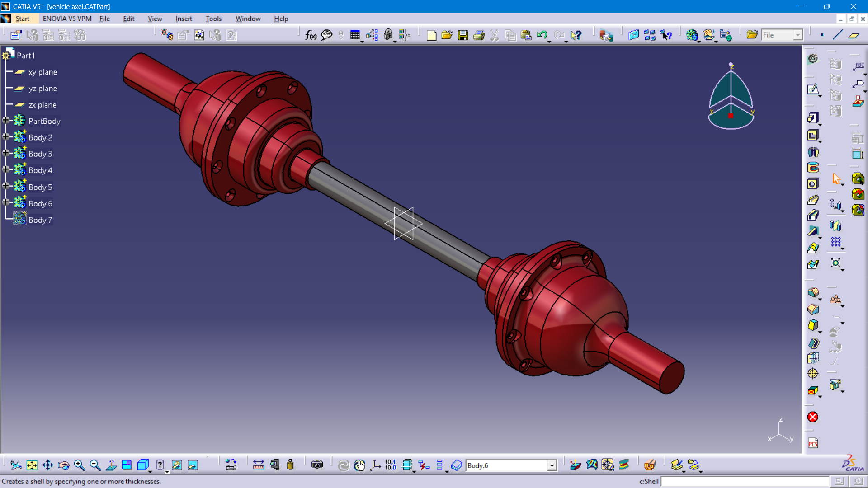The image size is (868, 488).
Task: Open the Insert menu
Action: click(x=184, y=19)
